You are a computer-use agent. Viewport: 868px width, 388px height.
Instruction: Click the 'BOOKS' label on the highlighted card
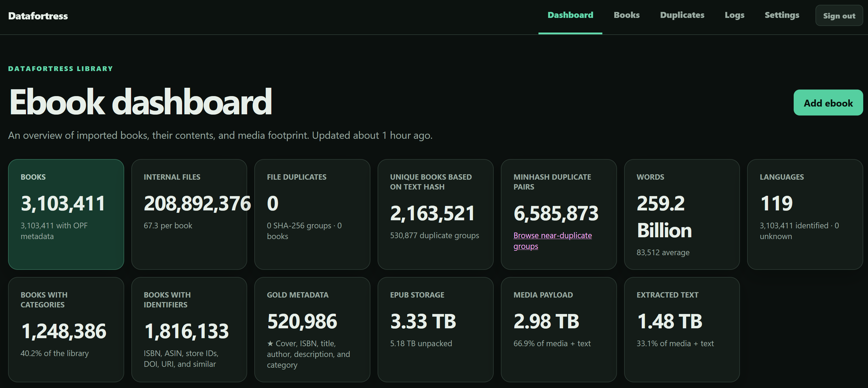(x=33, y=177)
